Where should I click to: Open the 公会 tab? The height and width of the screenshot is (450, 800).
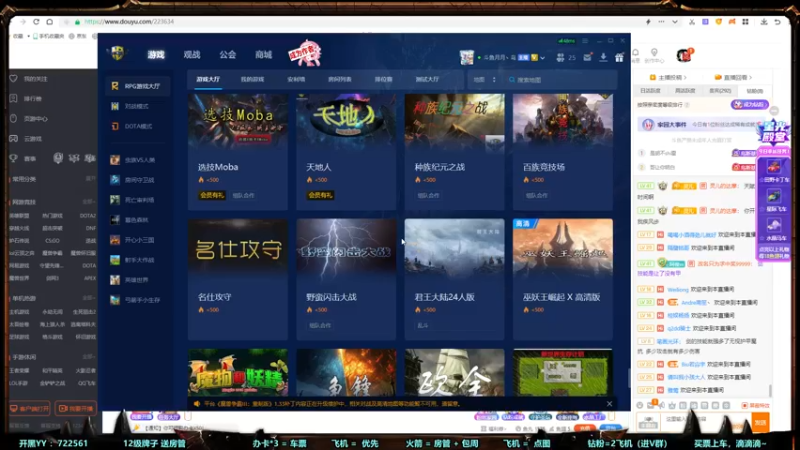[228, 55]
